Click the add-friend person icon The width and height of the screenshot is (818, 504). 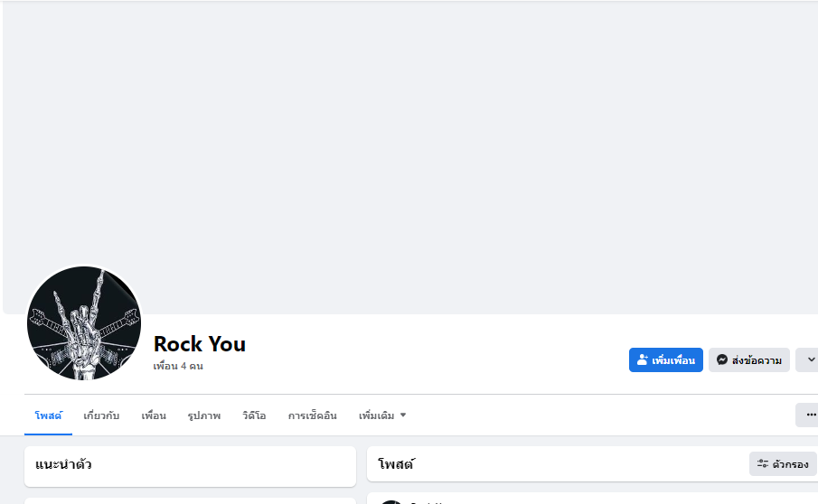(643, 360)
